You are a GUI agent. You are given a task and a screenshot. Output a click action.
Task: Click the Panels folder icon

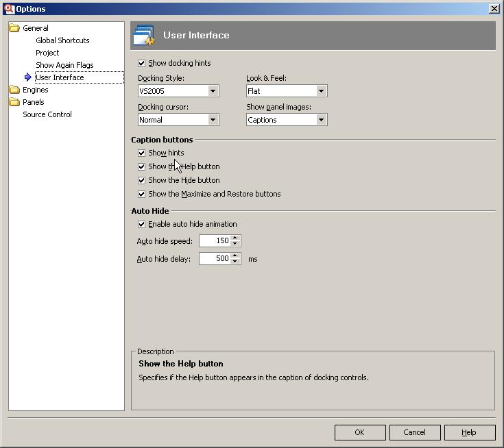click(x=14, y=102)
